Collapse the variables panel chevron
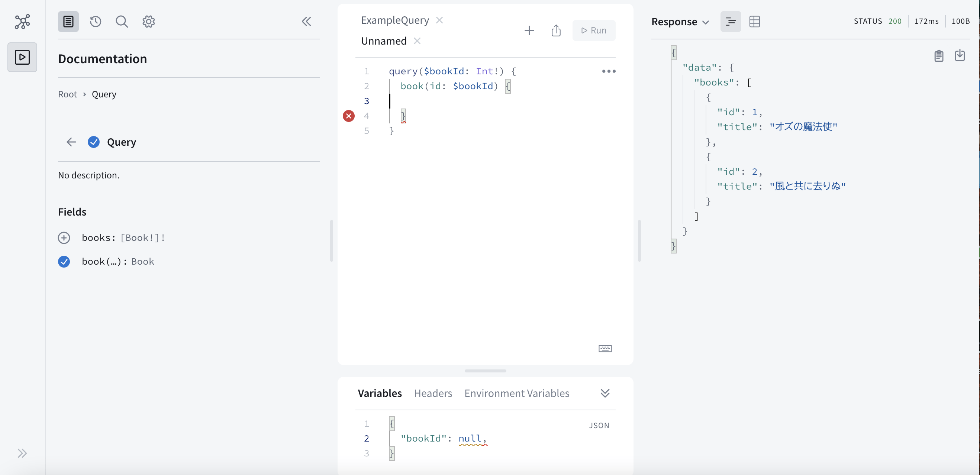Screen dimensions: 980x475 click(x=605, y=393)
